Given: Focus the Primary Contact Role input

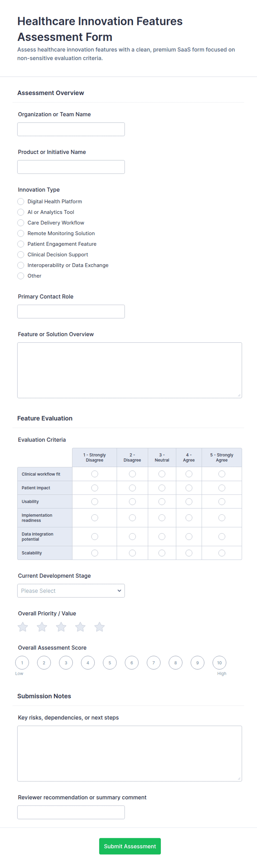Looking at the screenshot, I should pos(71,311).
